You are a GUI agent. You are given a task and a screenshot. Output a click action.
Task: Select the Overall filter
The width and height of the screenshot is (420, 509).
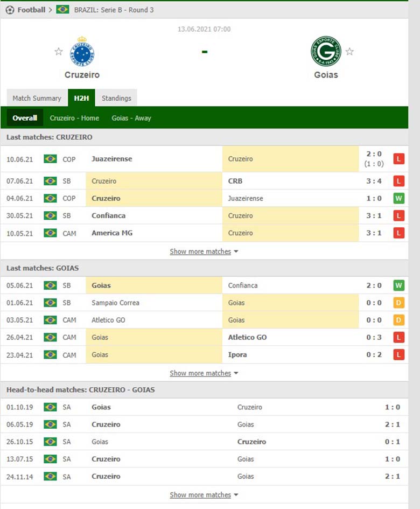click(25, 118)
